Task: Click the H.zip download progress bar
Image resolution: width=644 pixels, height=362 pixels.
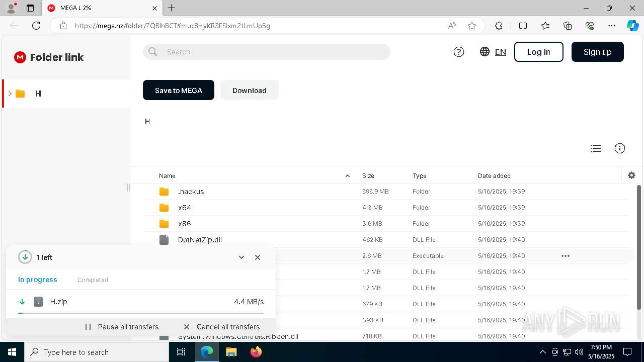Action: coord(141,313)
